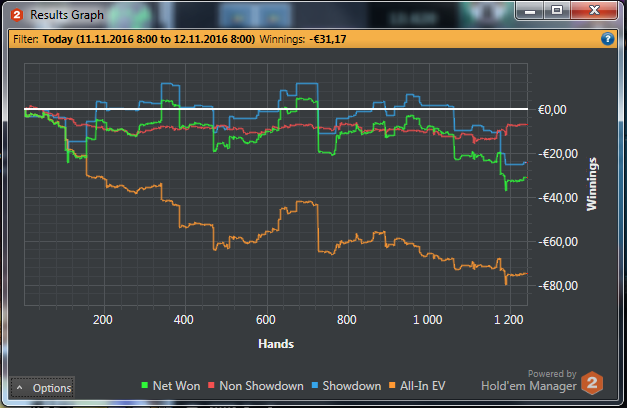Image resolution: width=627 pixels, height=408 pixels.
Task: Click the Hands axis title
Action: (x=276, y=344)
